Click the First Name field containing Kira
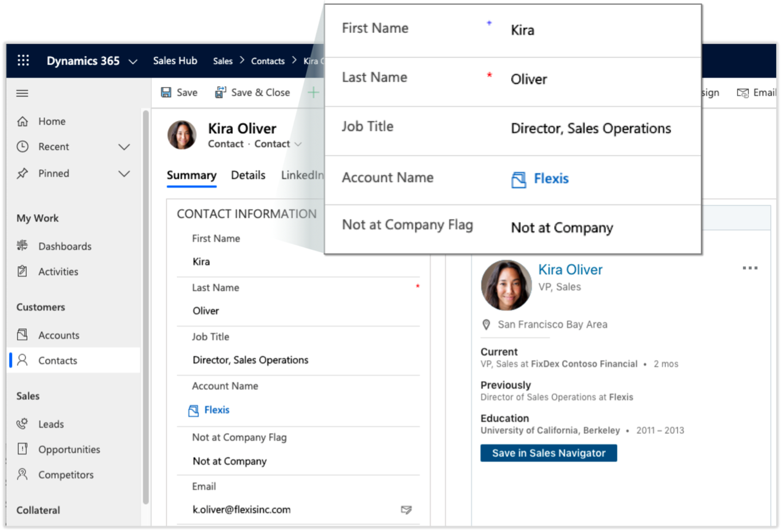 pyautogui.click(x=298, y=262)
